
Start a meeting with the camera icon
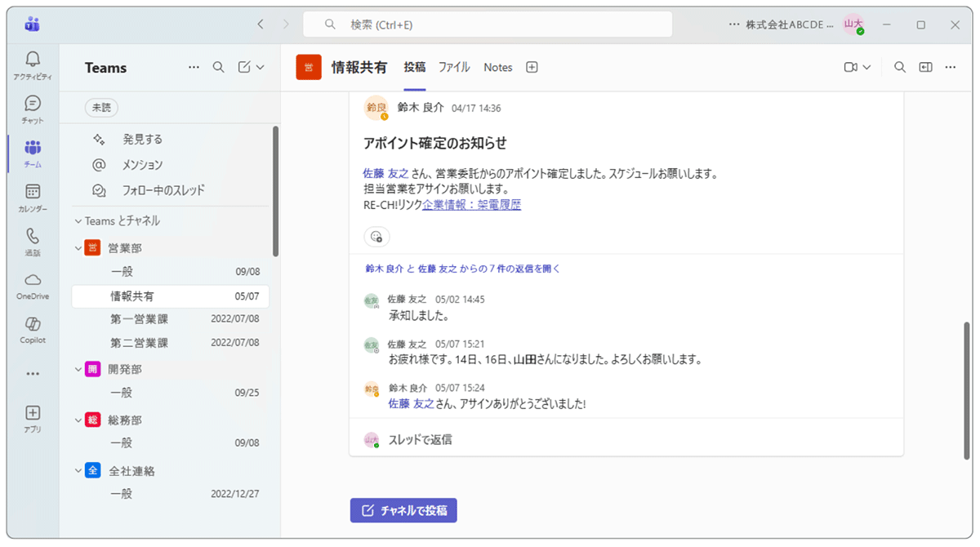(852, 67)
